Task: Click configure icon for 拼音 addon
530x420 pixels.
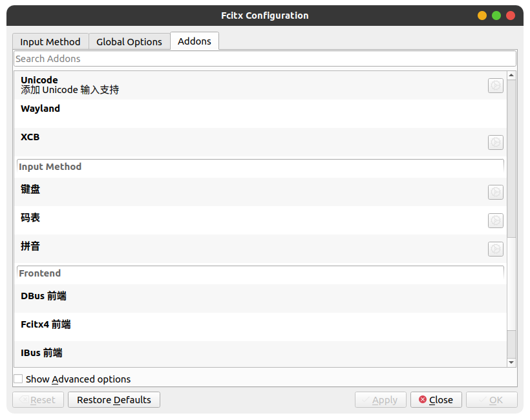Action: (496, 249)
